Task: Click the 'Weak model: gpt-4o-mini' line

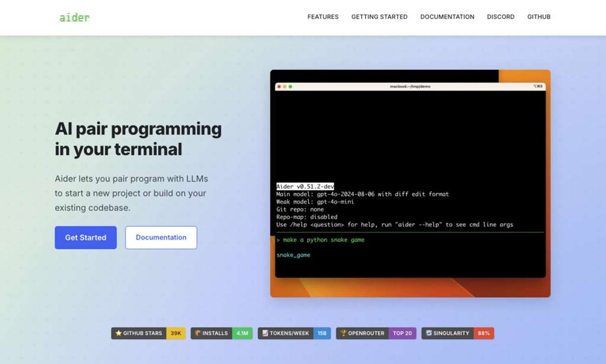Action: (315, 202)
